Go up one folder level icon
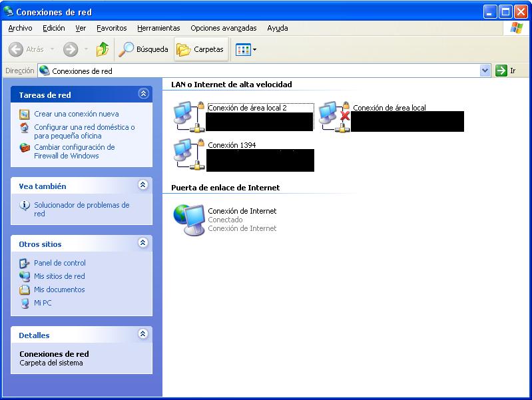Image resolution: width=532 pixels, height=400 pixels. 103,49
